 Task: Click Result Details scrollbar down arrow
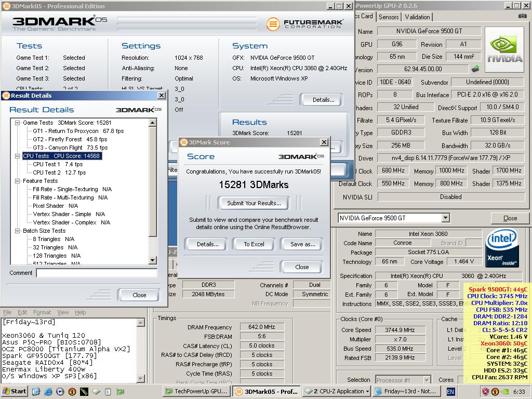click(153, 260)
